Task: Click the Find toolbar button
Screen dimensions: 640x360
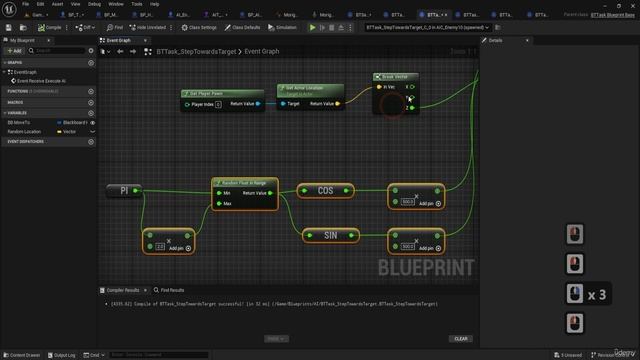Action: pyautogui.click(x=114, y=28)
